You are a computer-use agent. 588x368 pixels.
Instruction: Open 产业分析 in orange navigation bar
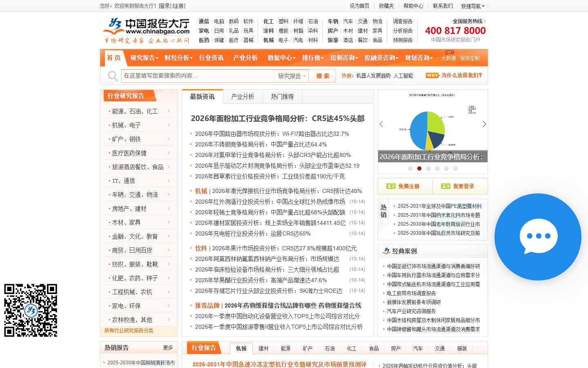tap(245, 58)
